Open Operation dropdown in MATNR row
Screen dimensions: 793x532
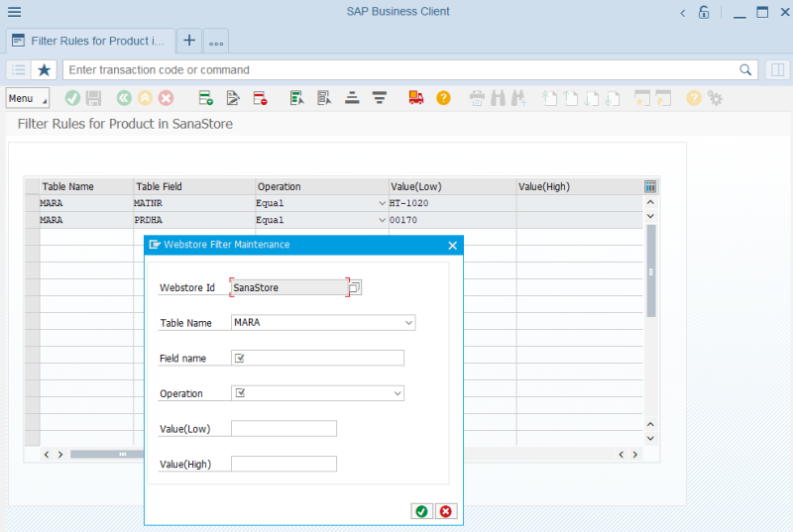coord(382,203)
